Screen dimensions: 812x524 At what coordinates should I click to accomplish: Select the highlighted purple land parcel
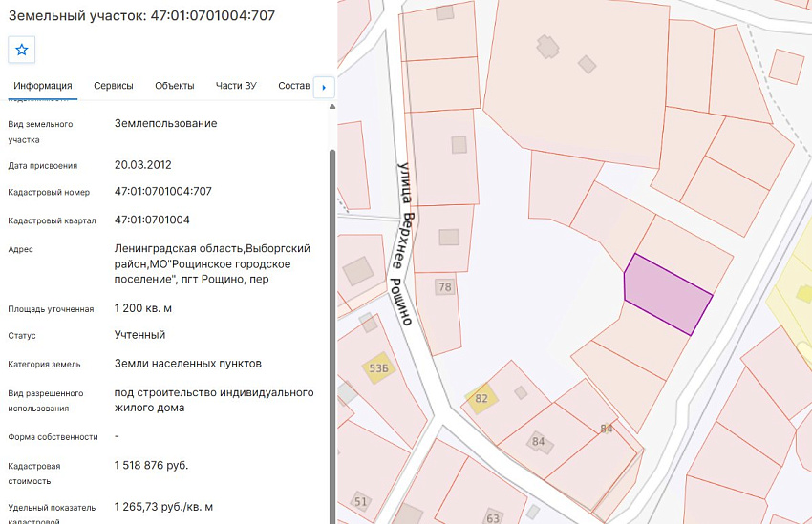point(667,294)
